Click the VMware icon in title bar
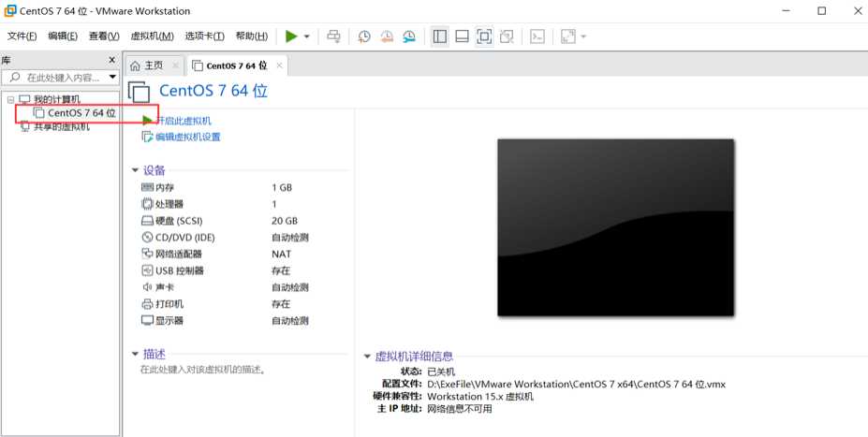This screenshot has height=437, width=868. (10, 10)
